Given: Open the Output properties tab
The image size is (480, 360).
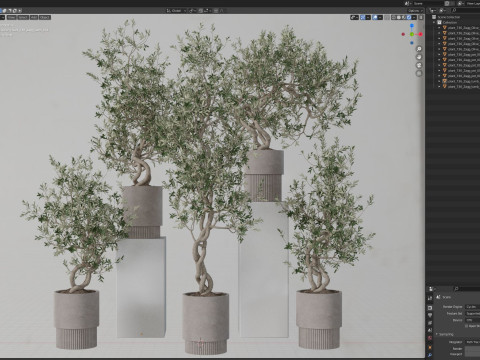Looking at the screenshot, I should tap(430, 315).
